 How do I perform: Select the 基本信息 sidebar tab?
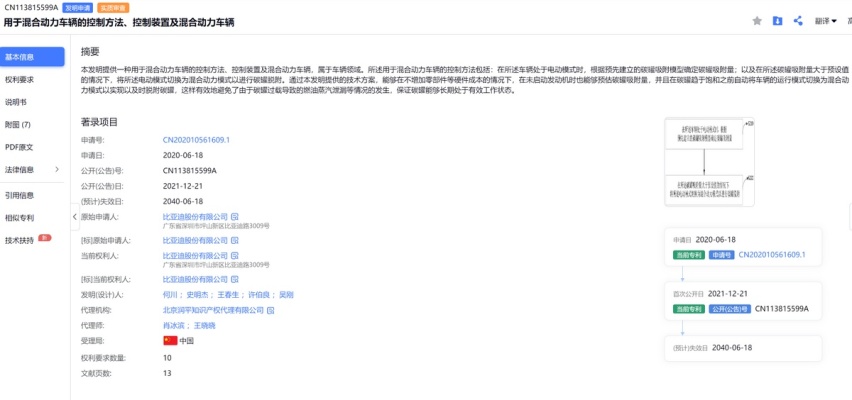tap(32, 57)
